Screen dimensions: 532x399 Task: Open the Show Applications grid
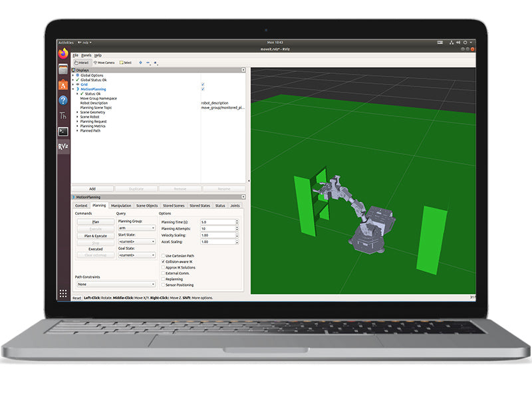[63, 293]
